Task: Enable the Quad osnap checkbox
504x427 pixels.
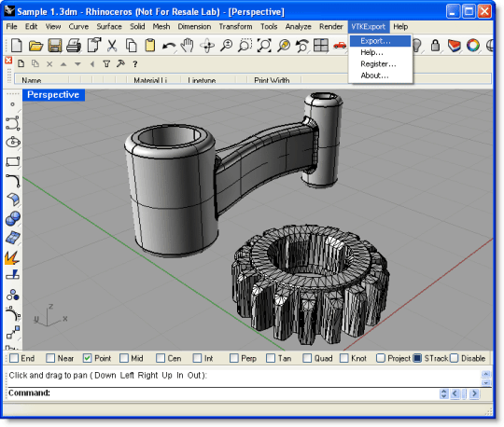Action: point(307,358)
